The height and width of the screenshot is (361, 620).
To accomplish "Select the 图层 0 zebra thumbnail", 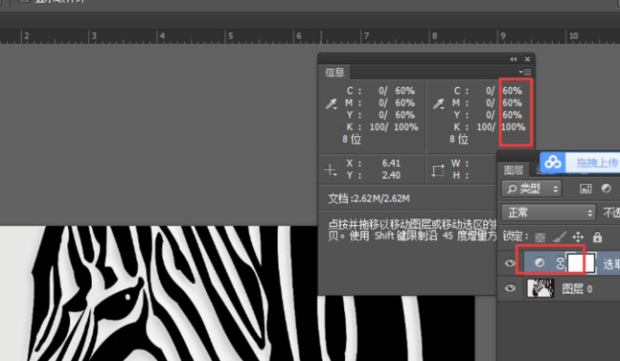I will pyautogui.click(x=541, y=288).
